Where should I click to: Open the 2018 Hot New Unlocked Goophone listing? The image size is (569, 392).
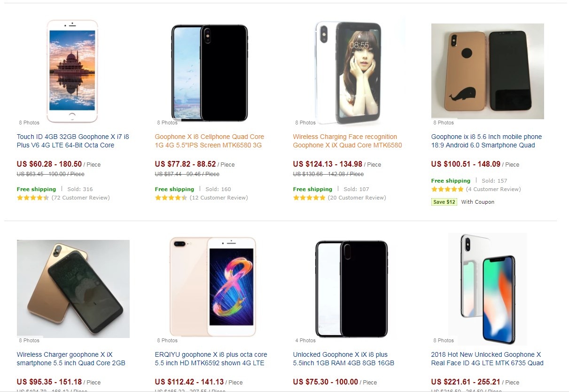[487, 358]
